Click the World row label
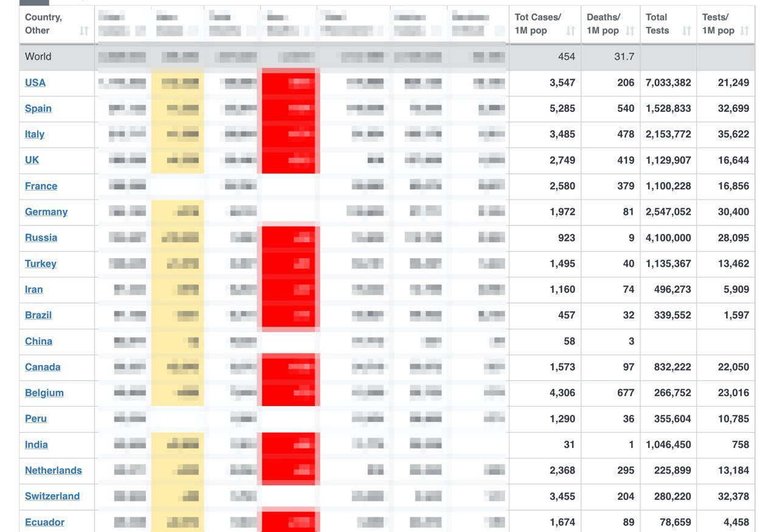 click(x=38, y=57)
